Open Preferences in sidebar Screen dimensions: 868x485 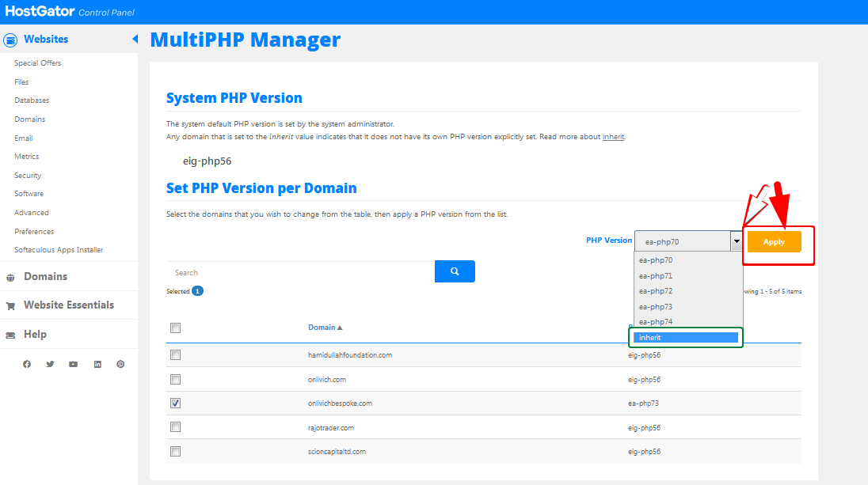(34, 231)
